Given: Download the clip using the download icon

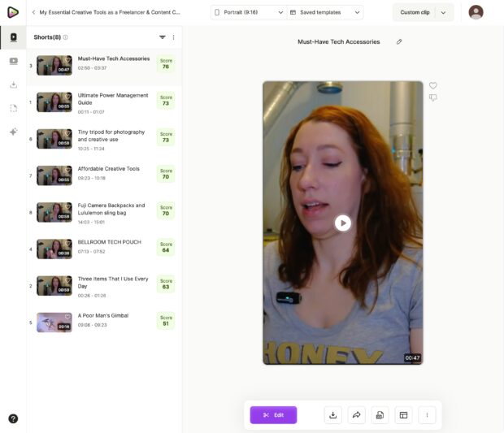Looking at the screenshot, I should [333, 415].
